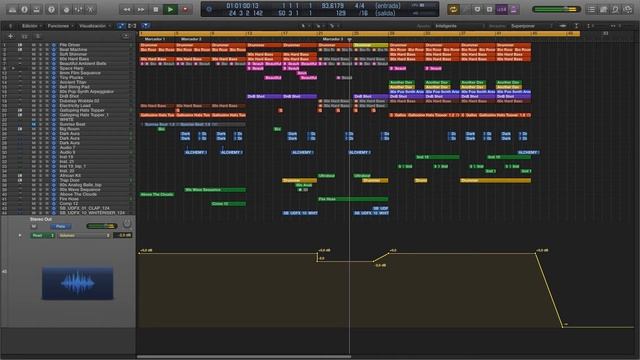This screenshot has height=360, width=640.
Task: Open the Inspector info icon
Action: click(24, 9)
